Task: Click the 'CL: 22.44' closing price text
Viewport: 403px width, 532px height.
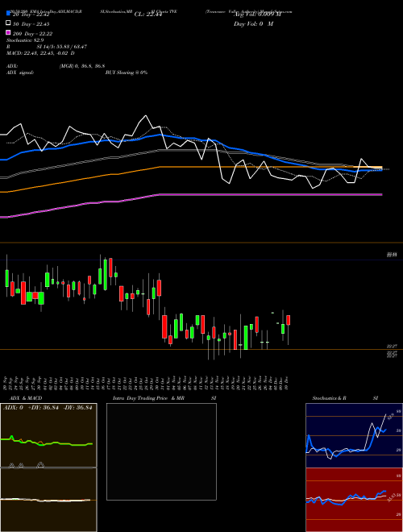Action: [148, 15]
